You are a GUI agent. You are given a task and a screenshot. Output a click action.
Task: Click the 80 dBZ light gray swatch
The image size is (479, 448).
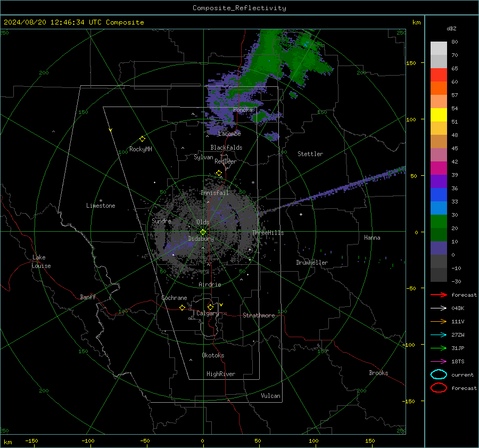point(439,48)
